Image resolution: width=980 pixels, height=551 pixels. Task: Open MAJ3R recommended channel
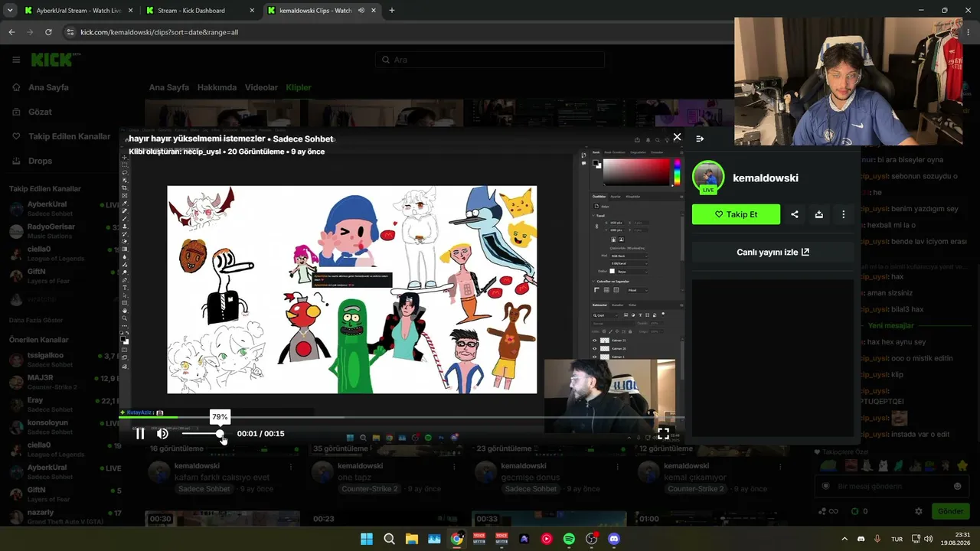click(65, 382)
